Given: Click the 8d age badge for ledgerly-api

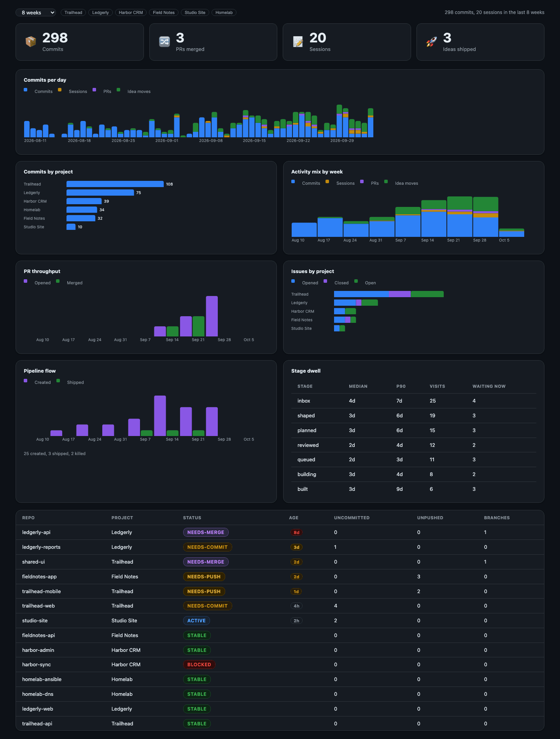Looking at the screenshot, I should click(x=296, y=532).
